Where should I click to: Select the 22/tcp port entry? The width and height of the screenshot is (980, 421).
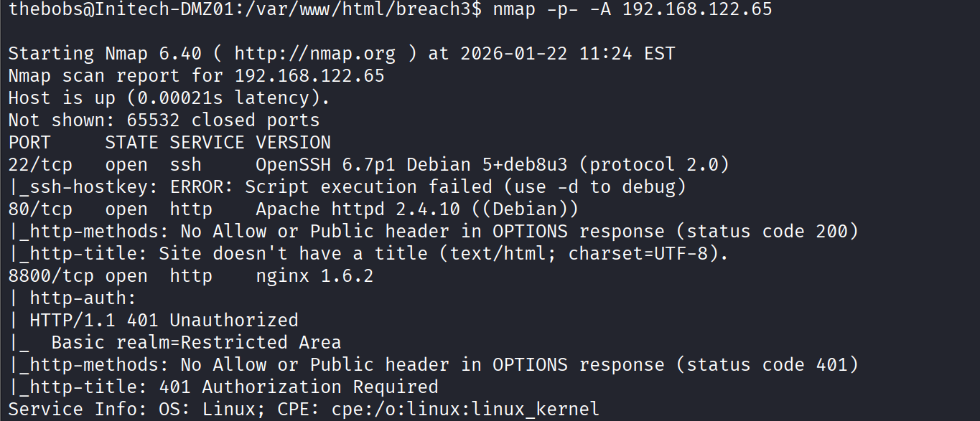tap(40, 165)
